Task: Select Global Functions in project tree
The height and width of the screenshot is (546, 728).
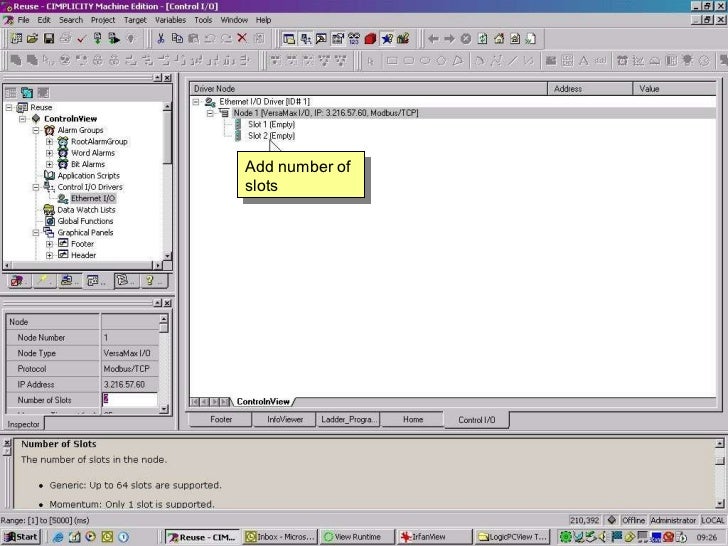Action: (85, 221)
